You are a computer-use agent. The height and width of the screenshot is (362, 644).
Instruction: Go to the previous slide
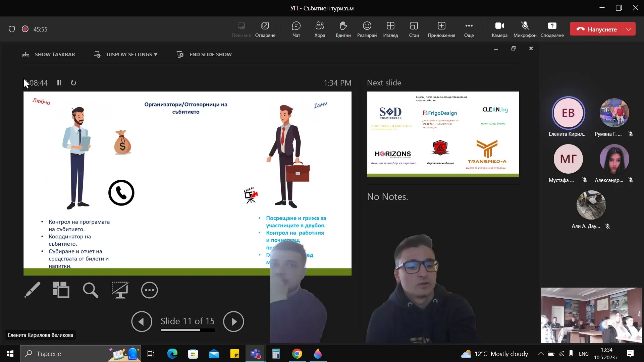tap(142, 321)
